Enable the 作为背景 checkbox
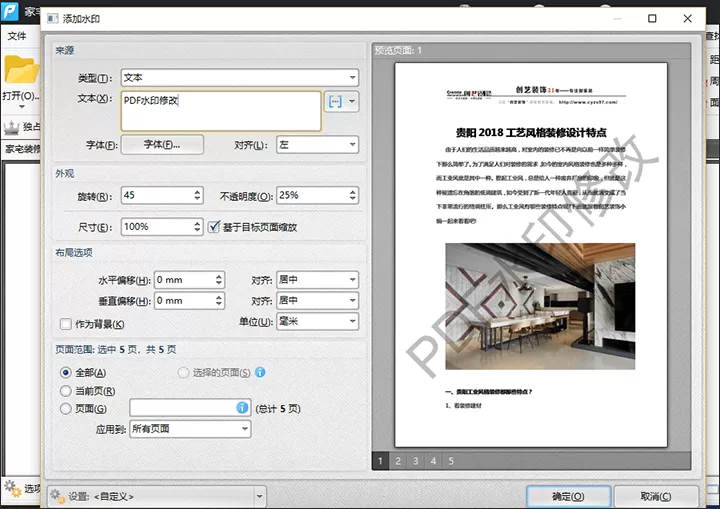The width and height of the screenshot is (720, 509). (66, 324)
